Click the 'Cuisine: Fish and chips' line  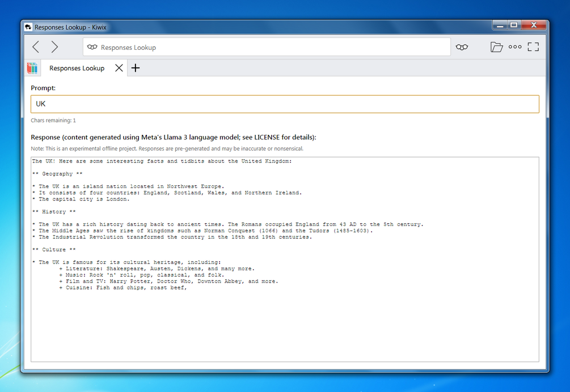[x=123, y=288]
